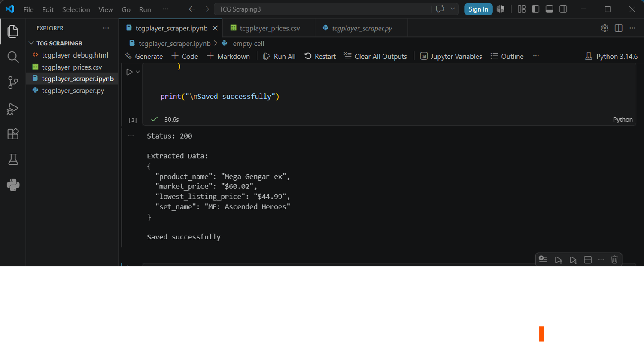This screenshot has width=644, height=342.
Task: Split the cell using cell toolbar icon
Action: 588,260
